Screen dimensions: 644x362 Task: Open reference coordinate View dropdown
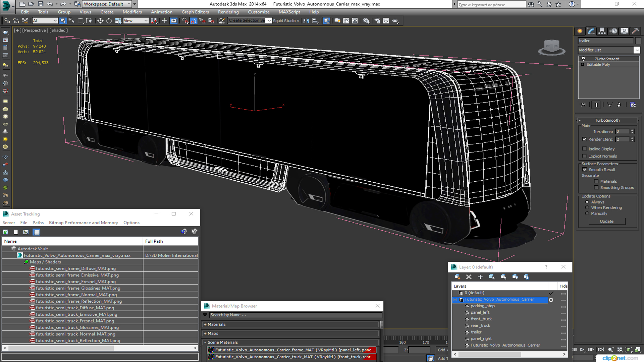point(136,21)
